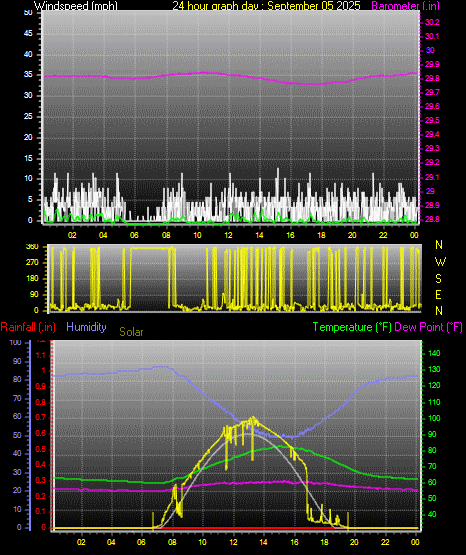This screenshot has width=466, height=555.
Task: Select the Temperature (°F) legend label
Action: pyautogui.click(x=352, y=327)
